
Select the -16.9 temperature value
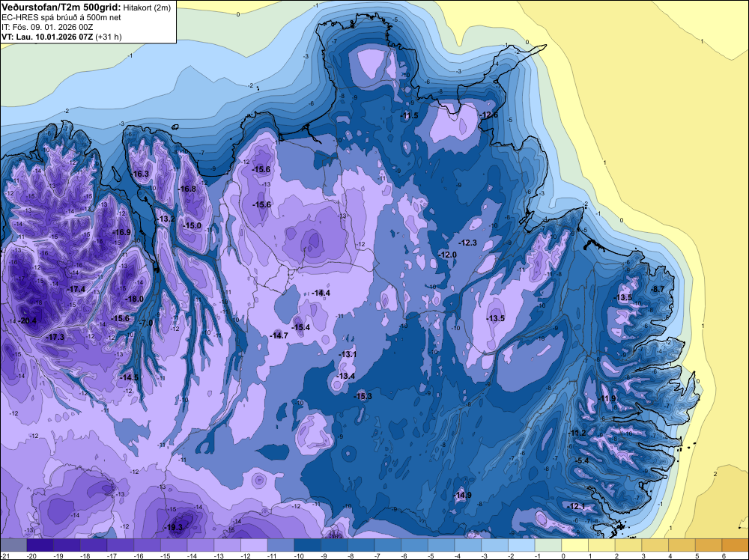click(121, 232)
